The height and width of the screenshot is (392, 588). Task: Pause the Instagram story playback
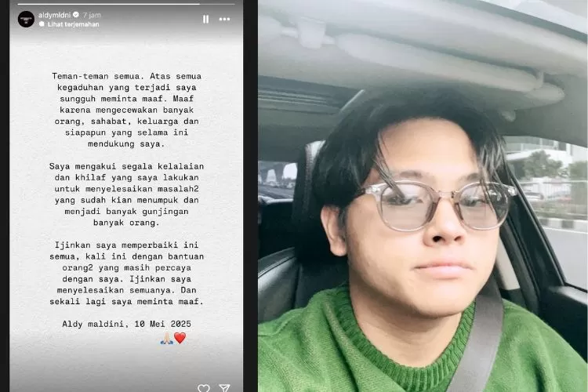point(205,19)
